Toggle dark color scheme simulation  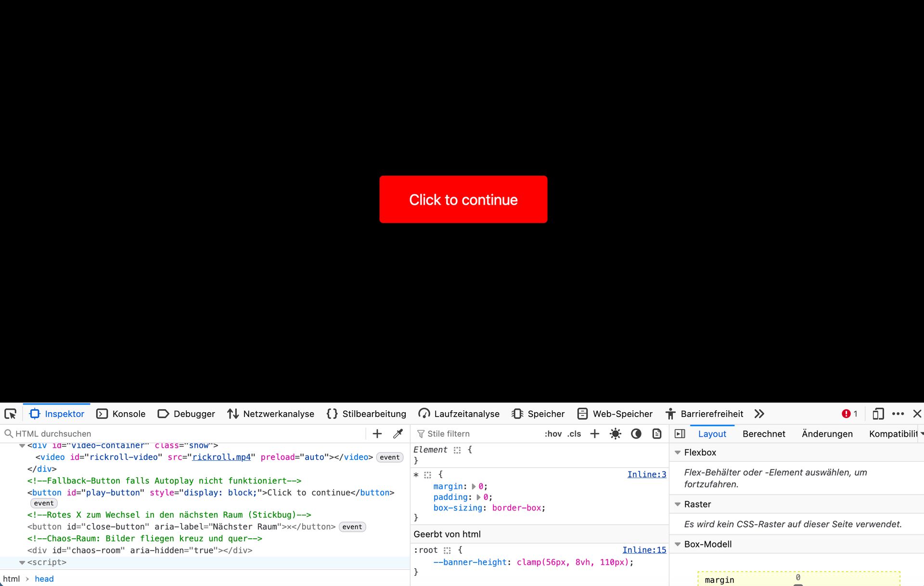pyautogui.click(x=636, y=434)
